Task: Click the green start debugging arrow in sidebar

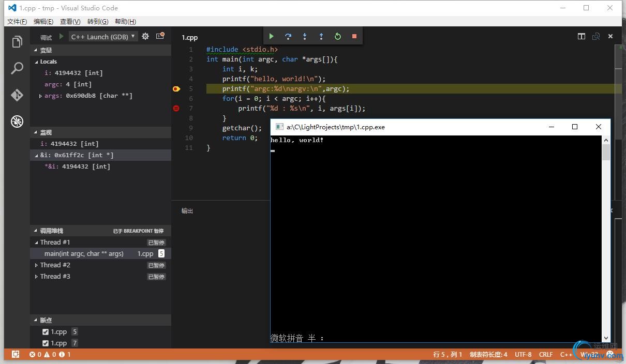Action: point(61,37)
